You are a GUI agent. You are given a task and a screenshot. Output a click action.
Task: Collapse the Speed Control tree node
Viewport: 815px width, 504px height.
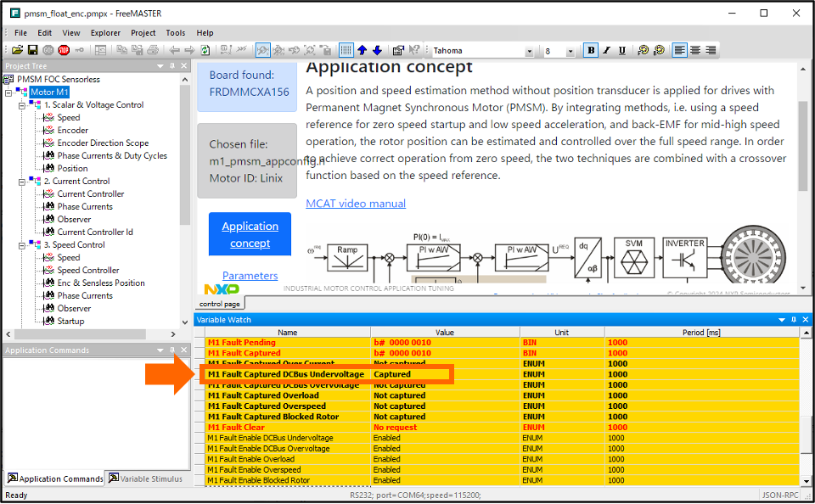click(22, 245)
